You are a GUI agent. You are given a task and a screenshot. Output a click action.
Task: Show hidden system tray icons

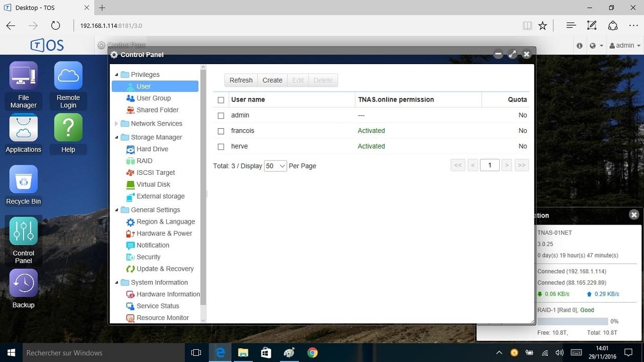click(499, 353)
